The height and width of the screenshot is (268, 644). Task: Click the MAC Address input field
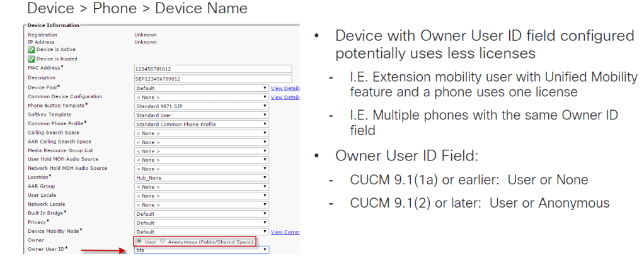[x=213, y=69]
